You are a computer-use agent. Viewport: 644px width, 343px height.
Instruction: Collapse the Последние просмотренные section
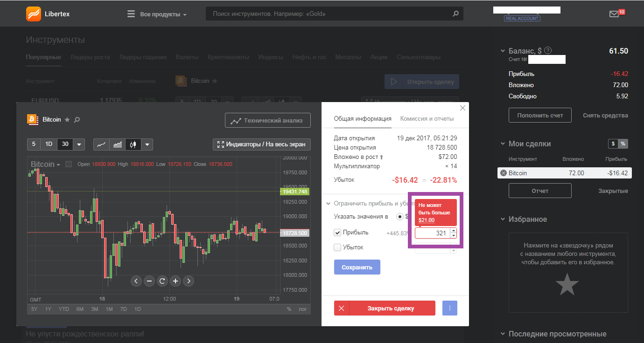click(x=503, y=334)
